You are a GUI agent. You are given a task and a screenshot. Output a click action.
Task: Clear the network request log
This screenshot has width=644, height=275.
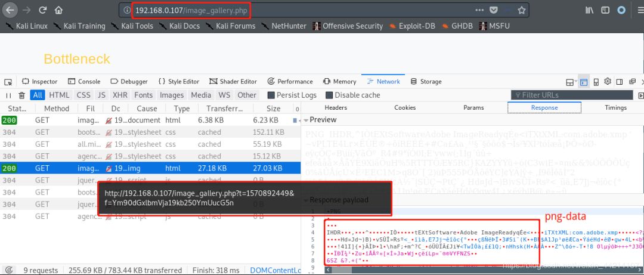22,95
